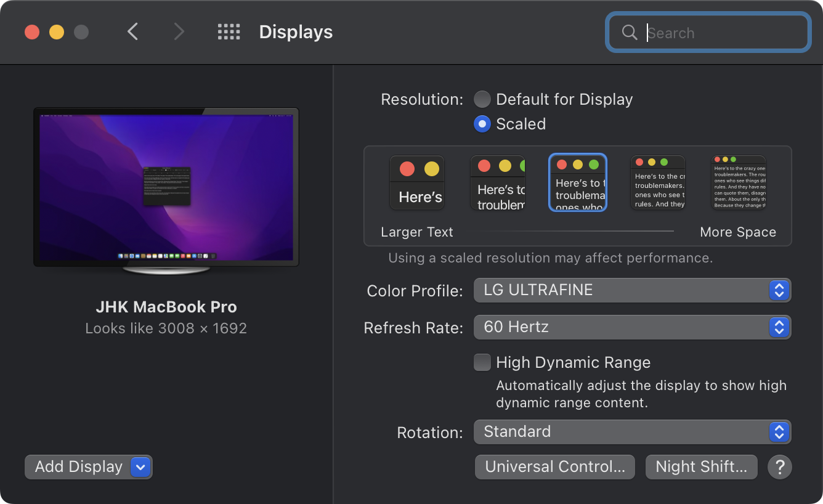
Task: Click the help question mark button
Action: tap(779, 467)
